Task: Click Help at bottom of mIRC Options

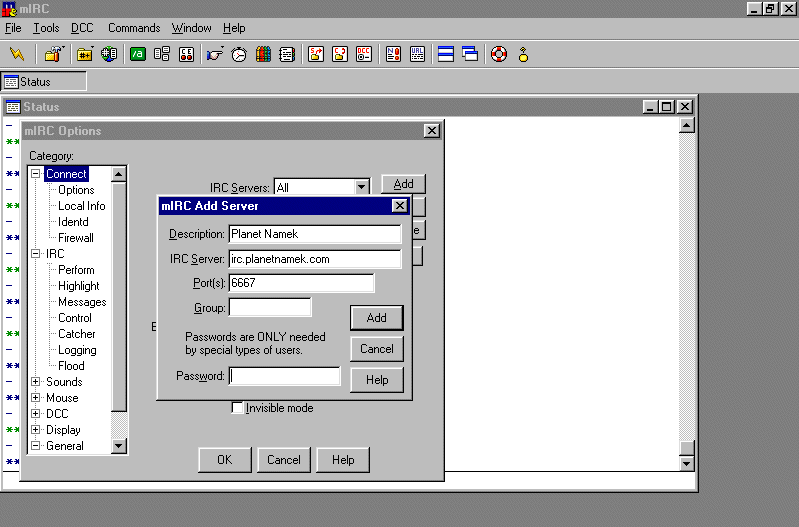Action: (343, 460)
